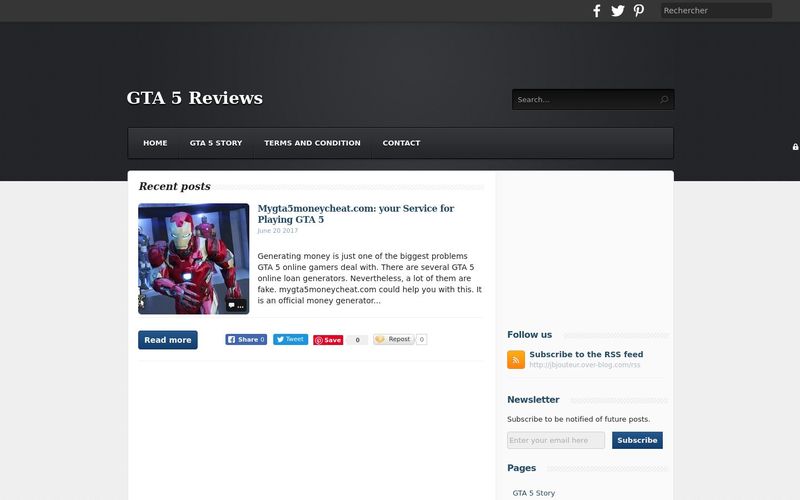
Task: Click the newsletter email input field
Action: point(556,440)
